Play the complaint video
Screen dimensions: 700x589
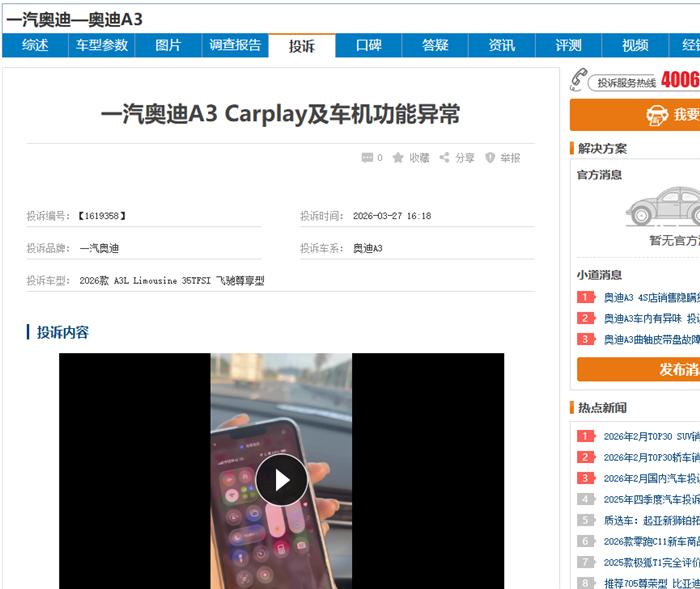tap(281, 480)
